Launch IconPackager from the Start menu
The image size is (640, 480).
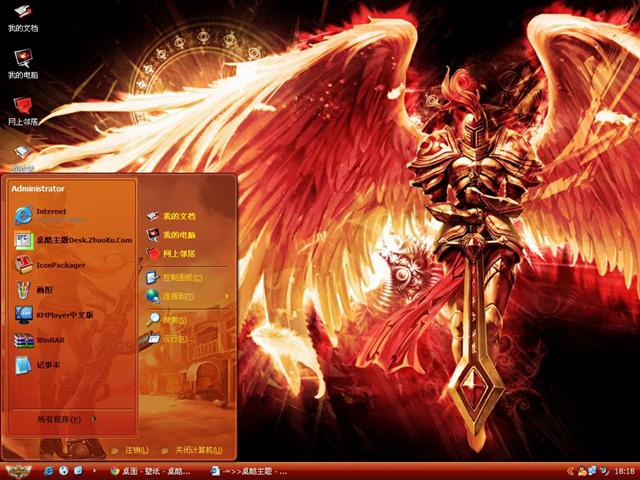[x=50, y=265]
